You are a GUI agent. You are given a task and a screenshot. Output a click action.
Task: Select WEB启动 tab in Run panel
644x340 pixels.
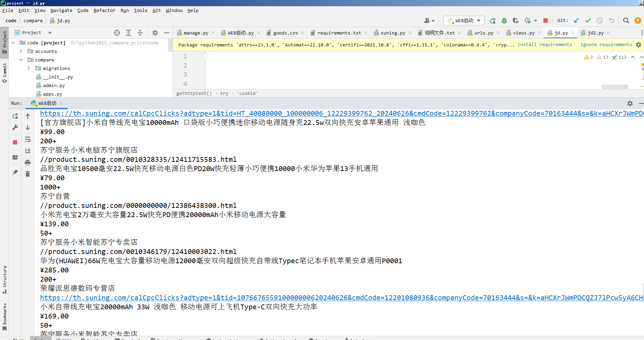click(x=47, y=103)
